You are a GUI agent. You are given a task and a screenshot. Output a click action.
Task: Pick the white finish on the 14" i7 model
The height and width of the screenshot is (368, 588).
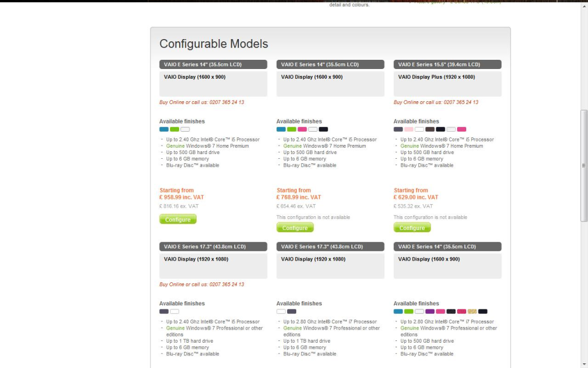click(419, 311)
